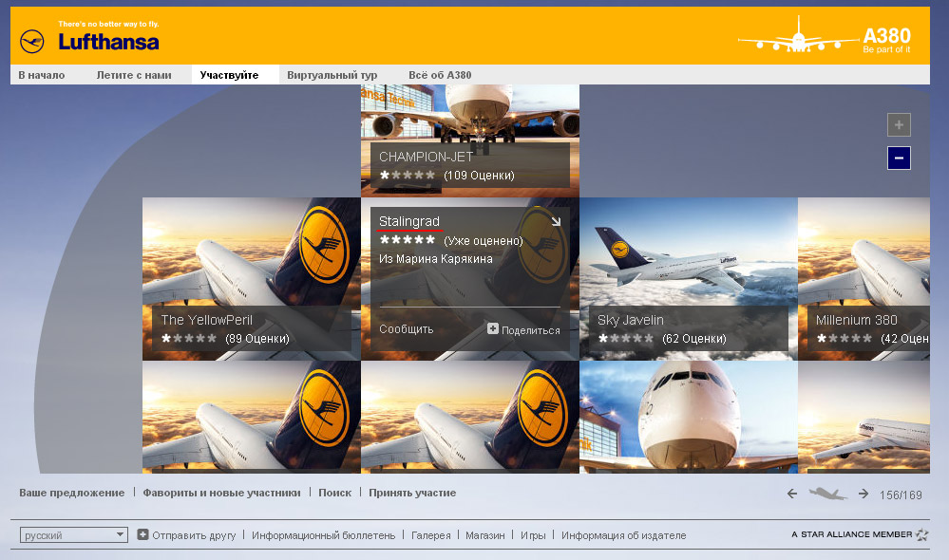
Task: Click the A STAR ALLIANCE MEMBER text
Action: [x=851, y=534]
